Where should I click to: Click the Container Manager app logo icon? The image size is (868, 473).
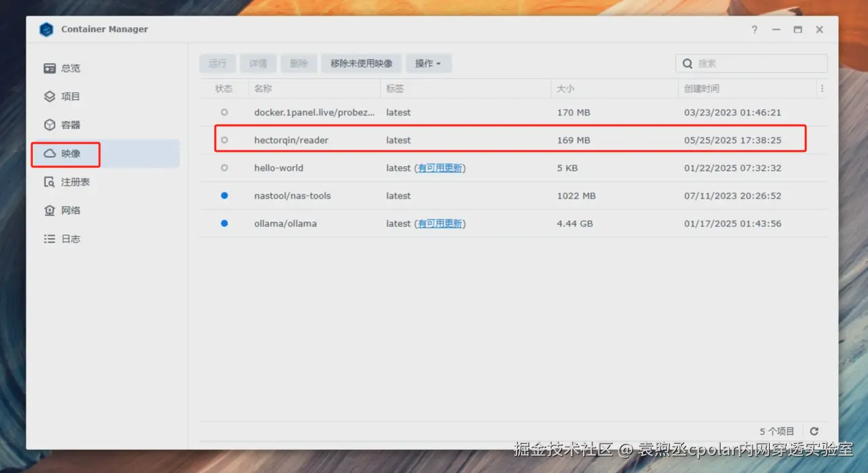(46, 29)
